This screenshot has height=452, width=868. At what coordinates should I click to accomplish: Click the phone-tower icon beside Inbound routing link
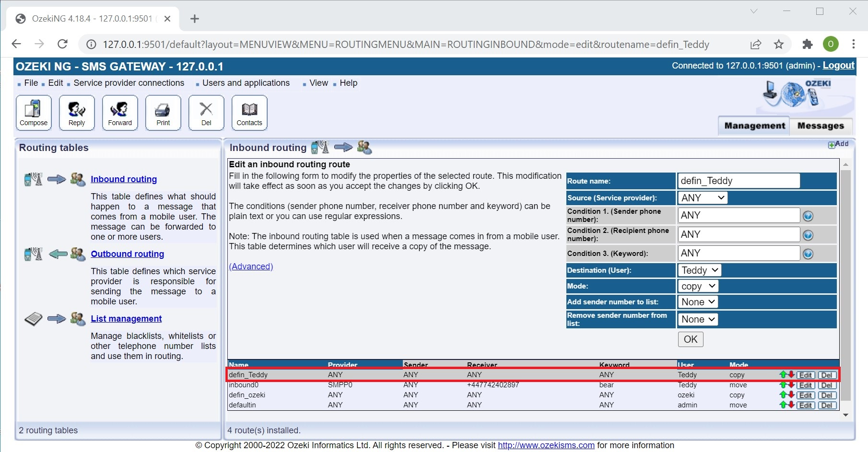pos(34,179)
